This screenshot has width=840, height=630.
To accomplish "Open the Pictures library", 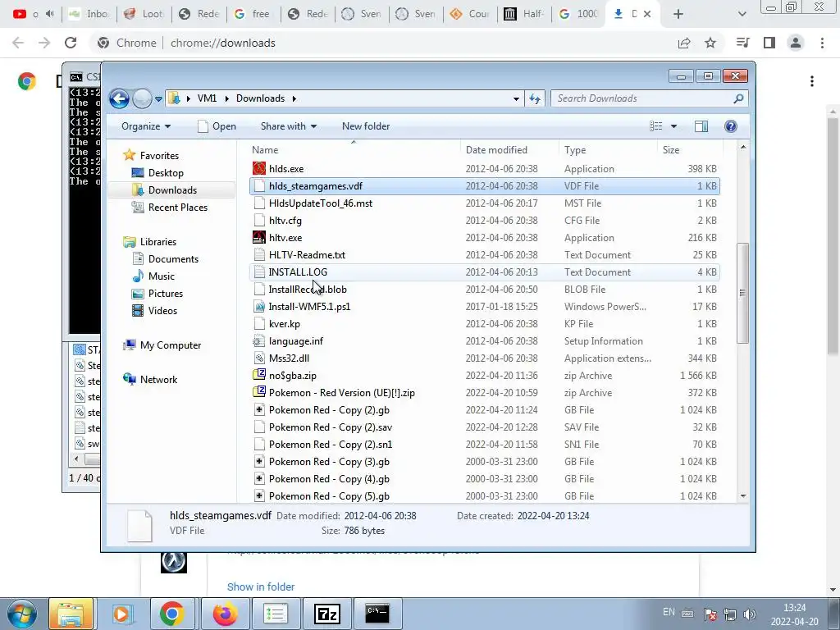I will coord(165,294).
